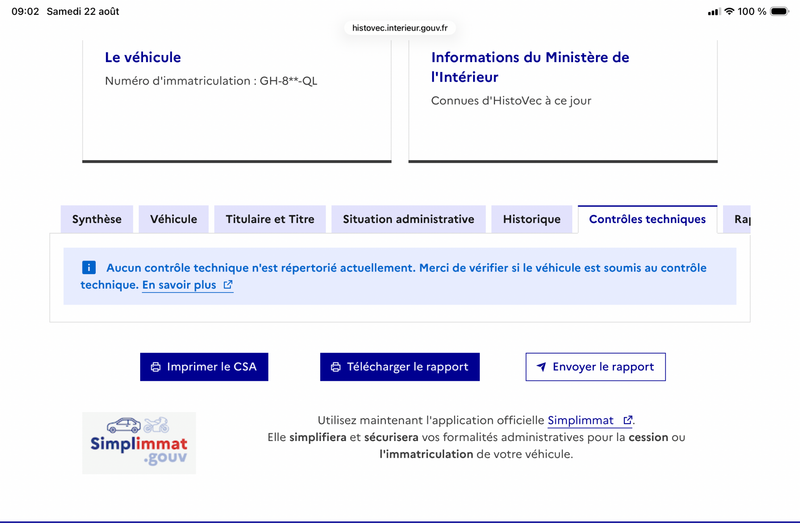Click Informations du Ministère de l'Intérieur heading

coord(530,67)
